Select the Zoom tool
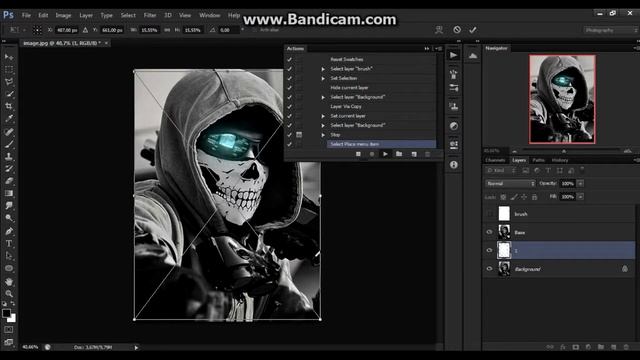The image size is (640, 360). (x=9, y=293)
